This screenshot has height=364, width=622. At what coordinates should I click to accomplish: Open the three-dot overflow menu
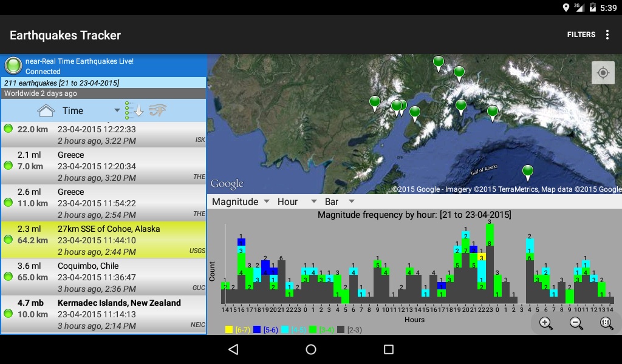[x=607, y=35]
